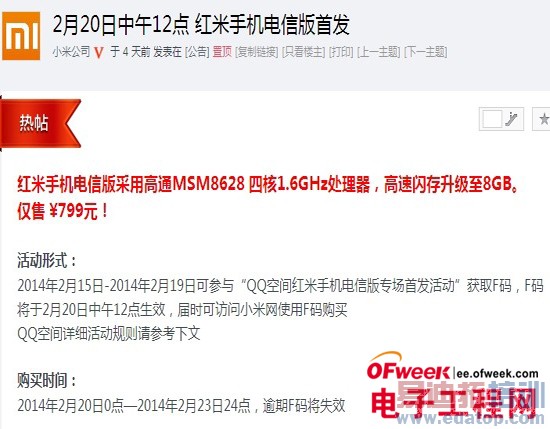Go to the previous topic via [上一主题]
Screen dimensions: 550x429
click(378, 52)
